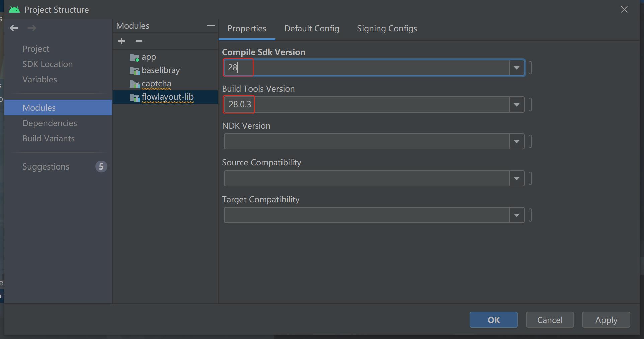Screen dimensions: 644x339
Task: Click the Suggestions count badge 5
Action: pos(101,167)
